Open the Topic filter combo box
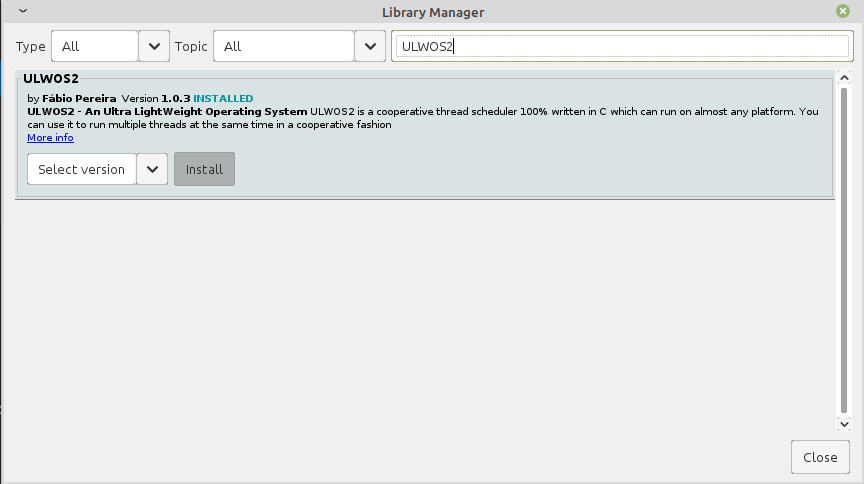 [284, 46]
